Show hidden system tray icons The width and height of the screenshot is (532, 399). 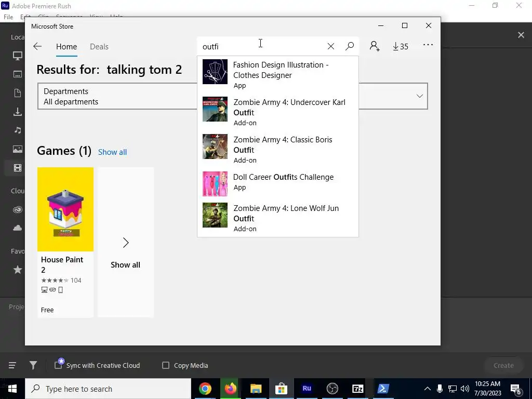click(x=428, y=389)
